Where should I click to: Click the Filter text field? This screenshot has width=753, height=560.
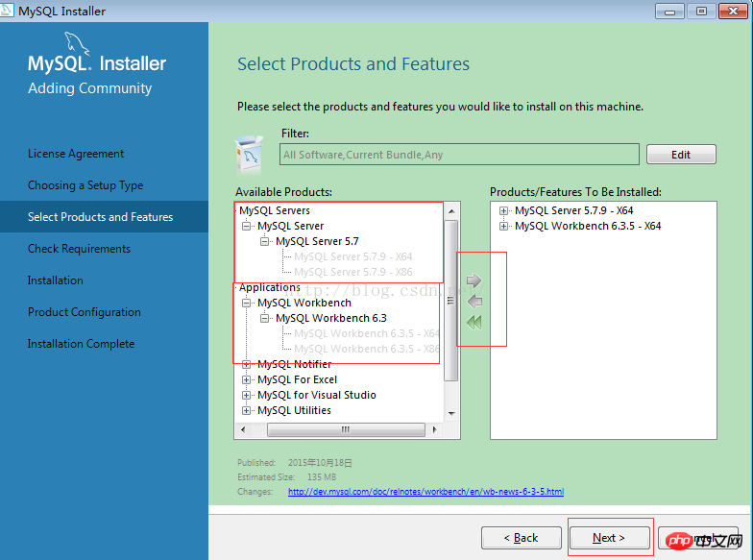tap(459, 154)
